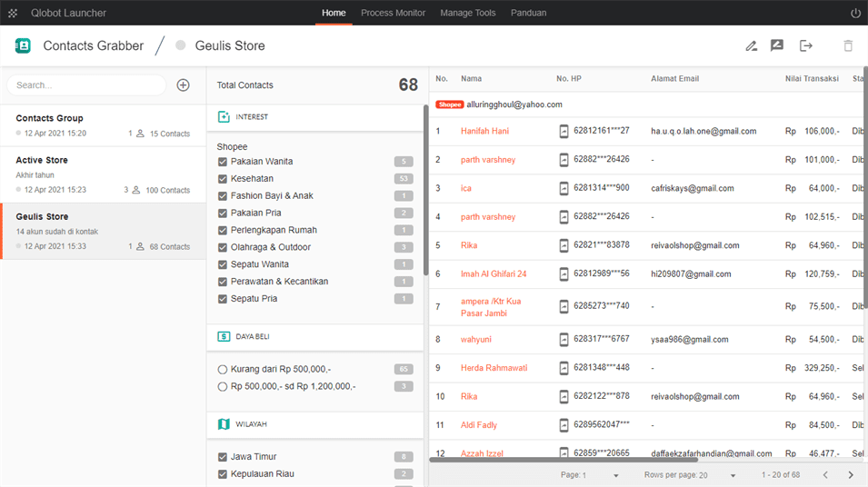Click the No. HP column header
868x487 pixels.
[569, 78]
